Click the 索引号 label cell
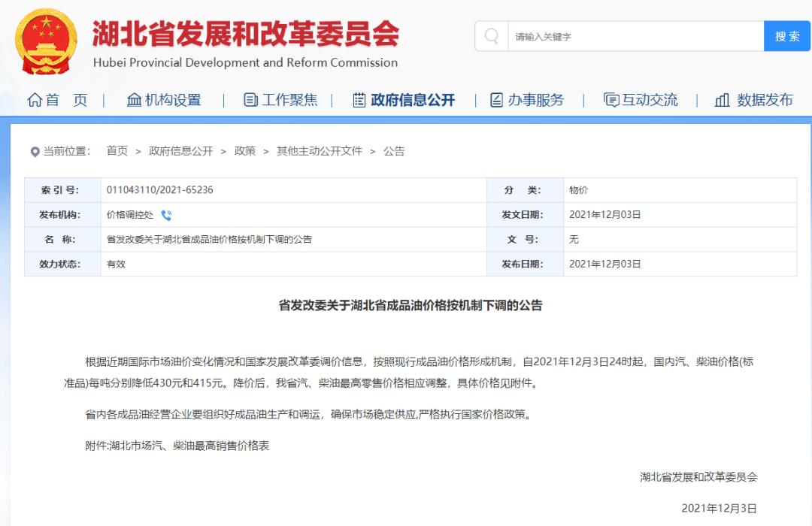812x526 pixels. coord(62,190)
